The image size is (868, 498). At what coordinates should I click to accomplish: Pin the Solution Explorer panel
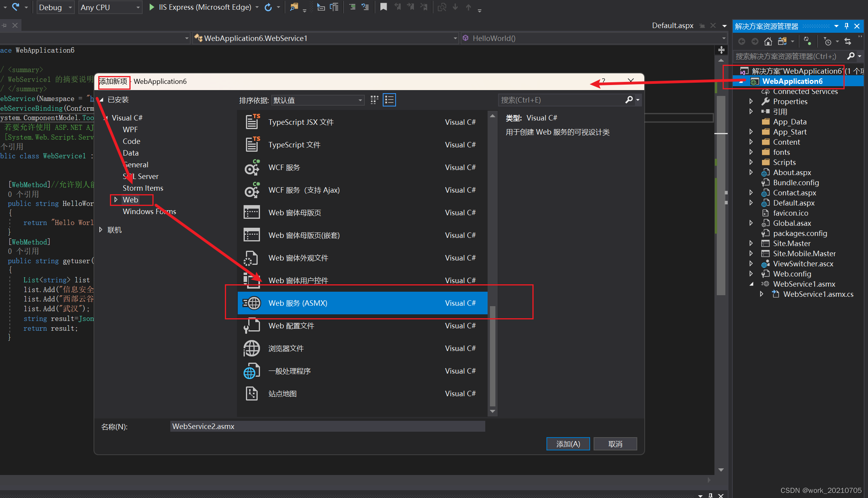846,26
